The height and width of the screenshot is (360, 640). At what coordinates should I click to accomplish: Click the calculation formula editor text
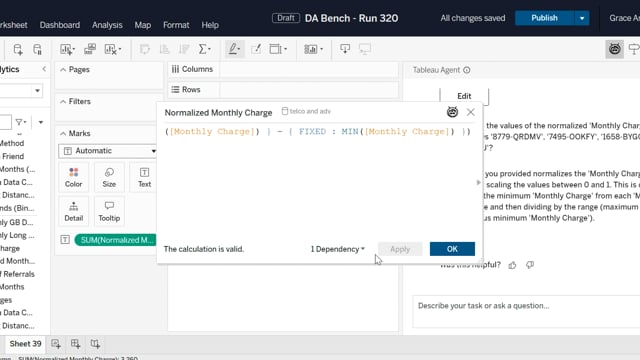point(318,131)
